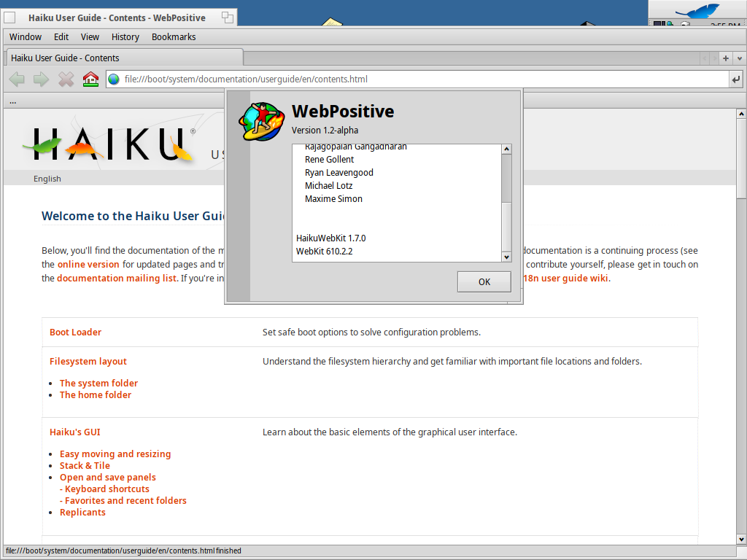Click the Michael Lotz credit line

click(328, 186)
